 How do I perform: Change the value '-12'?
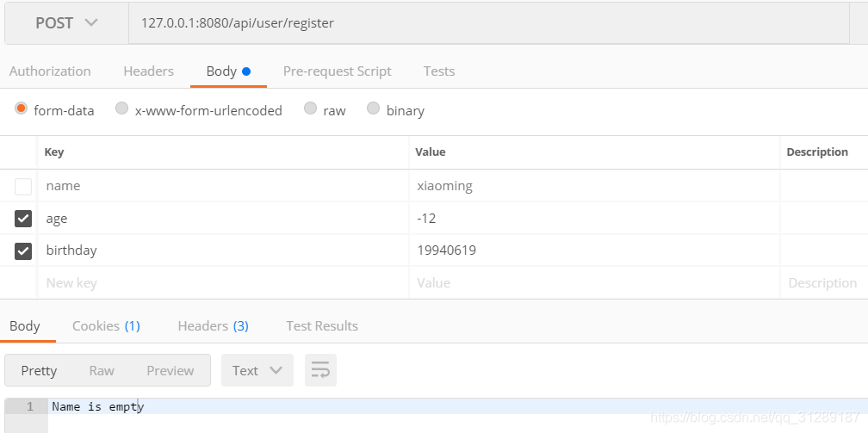click(x=594, y=218)
